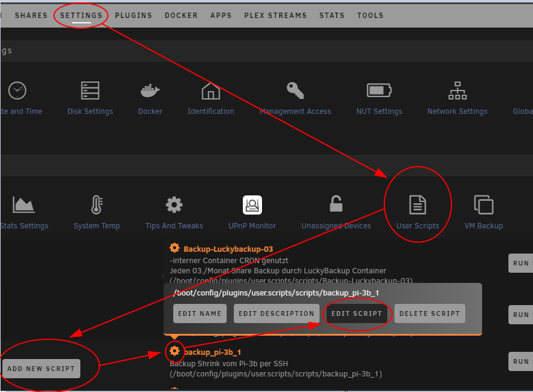Click the Docker label link
533x392 pixels.
pos(150,111)
